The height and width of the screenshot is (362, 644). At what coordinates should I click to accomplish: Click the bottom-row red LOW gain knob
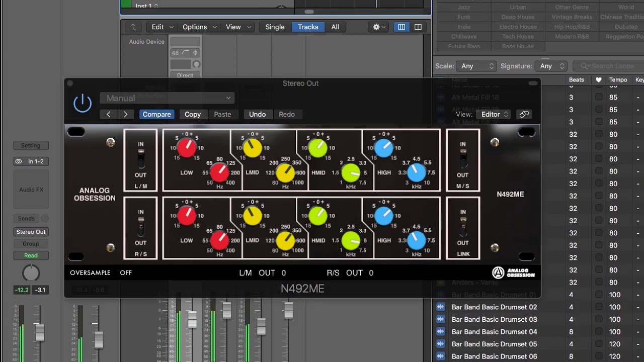[187, 216]
